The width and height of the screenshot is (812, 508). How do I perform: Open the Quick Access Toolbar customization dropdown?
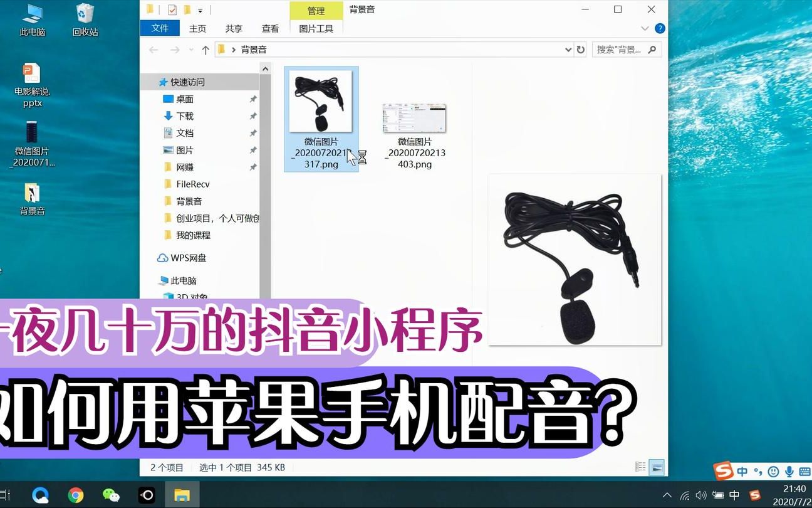tap(199, 10)
